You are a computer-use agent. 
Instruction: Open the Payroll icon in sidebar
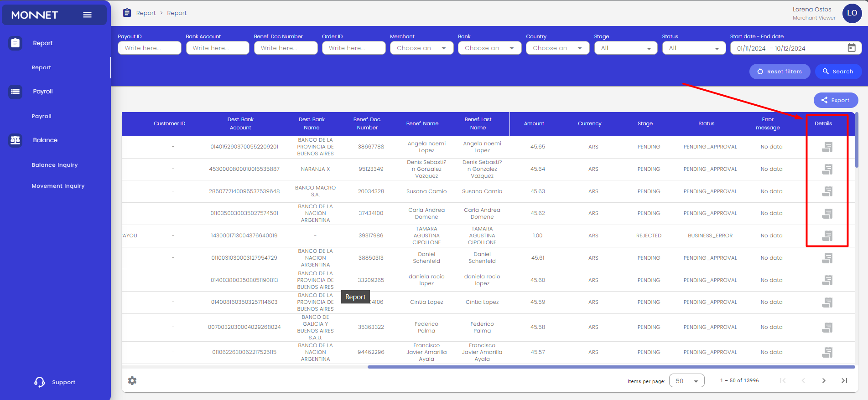pyautogui.click(x=15, y=91)
